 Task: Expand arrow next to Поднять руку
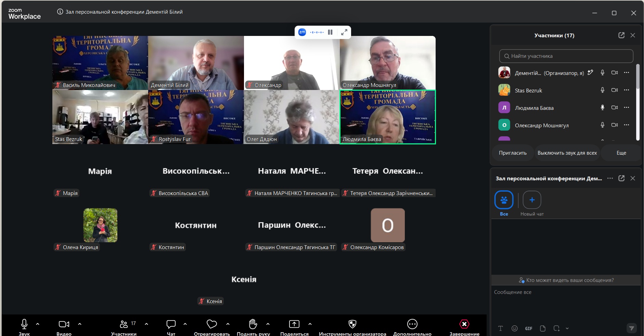(x=268, y=324)
